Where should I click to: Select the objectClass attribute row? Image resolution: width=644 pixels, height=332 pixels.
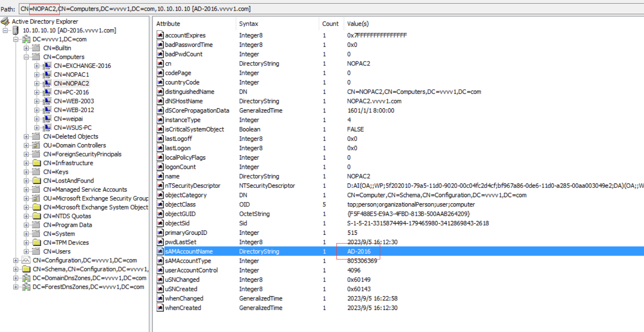398,205
